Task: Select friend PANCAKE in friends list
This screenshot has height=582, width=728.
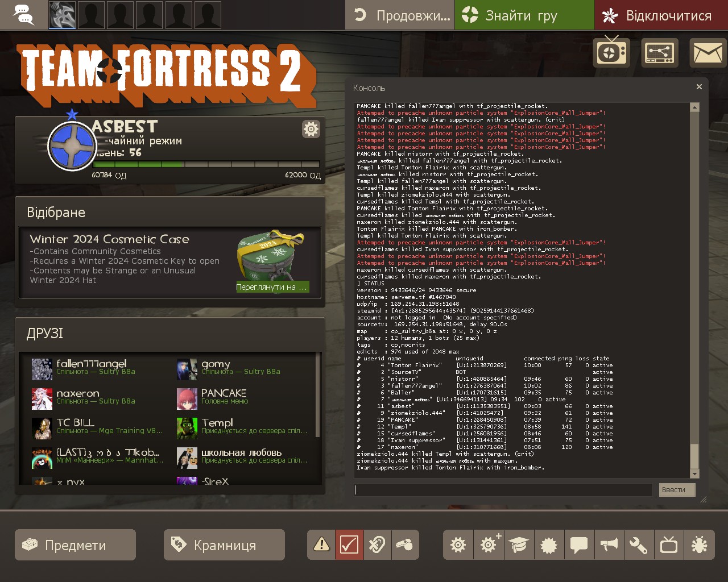Action: click(224, 396)
